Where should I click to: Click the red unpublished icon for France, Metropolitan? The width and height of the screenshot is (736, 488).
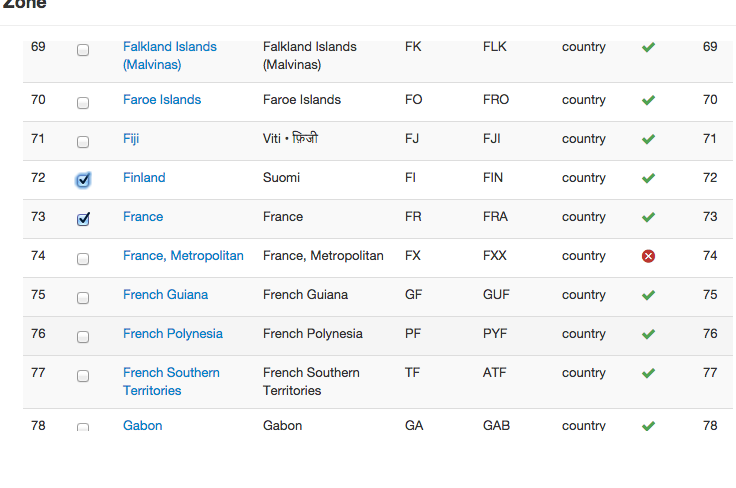click(x=648, y=256)
